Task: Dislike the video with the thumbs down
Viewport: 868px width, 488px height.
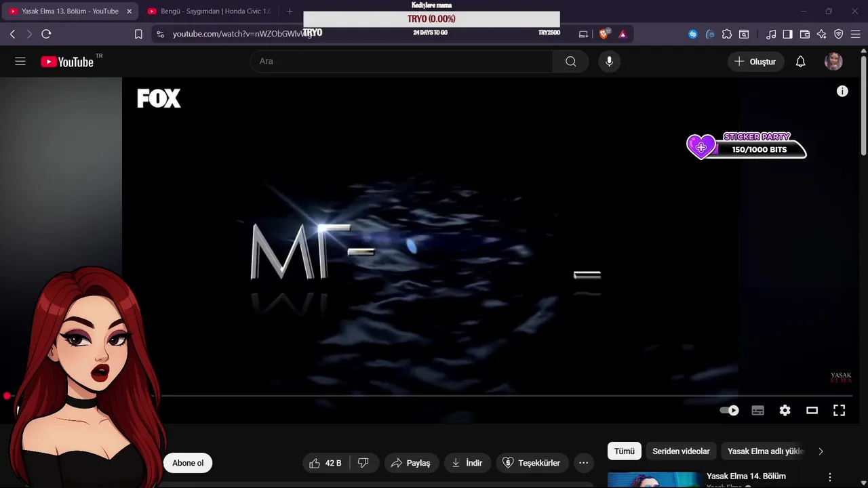Action: (x=363, y=463)
